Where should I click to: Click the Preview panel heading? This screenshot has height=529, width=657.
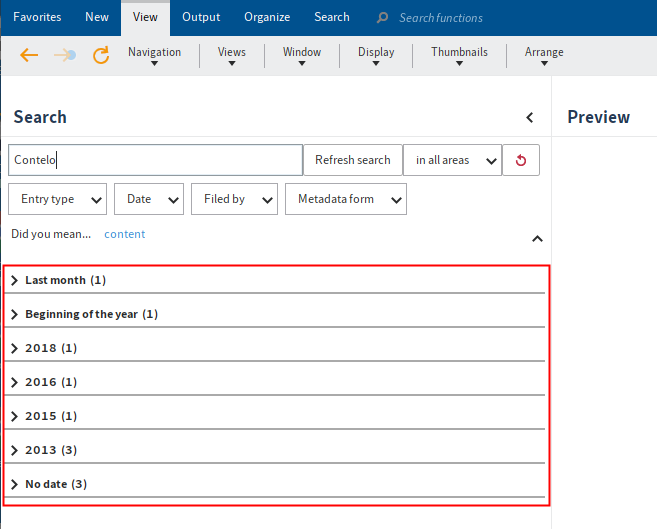click(x=598, y=117)
